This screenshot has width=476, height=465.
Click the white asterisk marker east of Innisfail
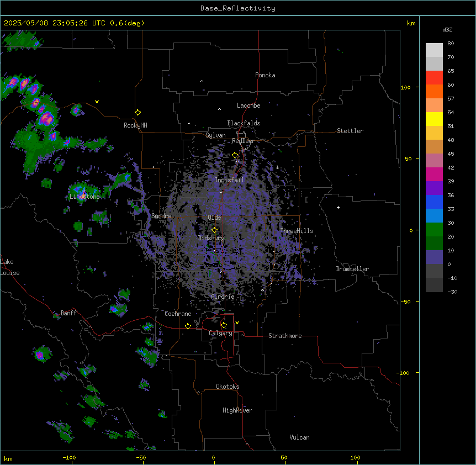(277, 167)
